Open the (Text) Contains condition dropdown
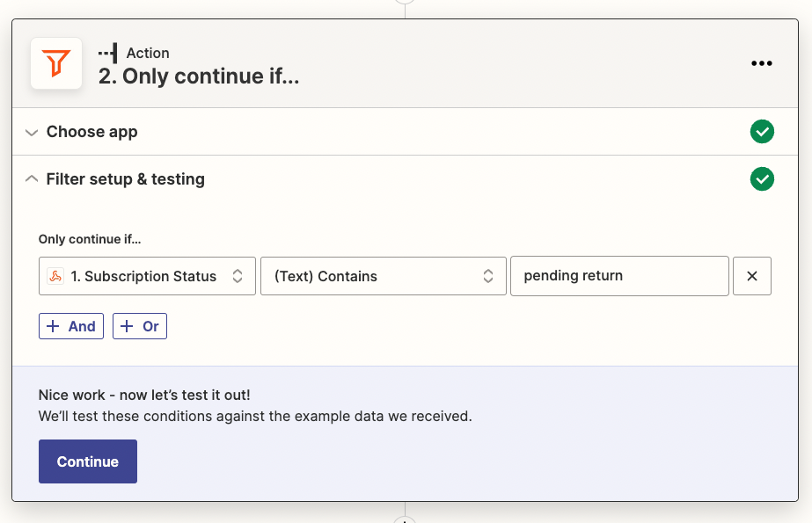The image size is (812, 523). pos(384,276)
